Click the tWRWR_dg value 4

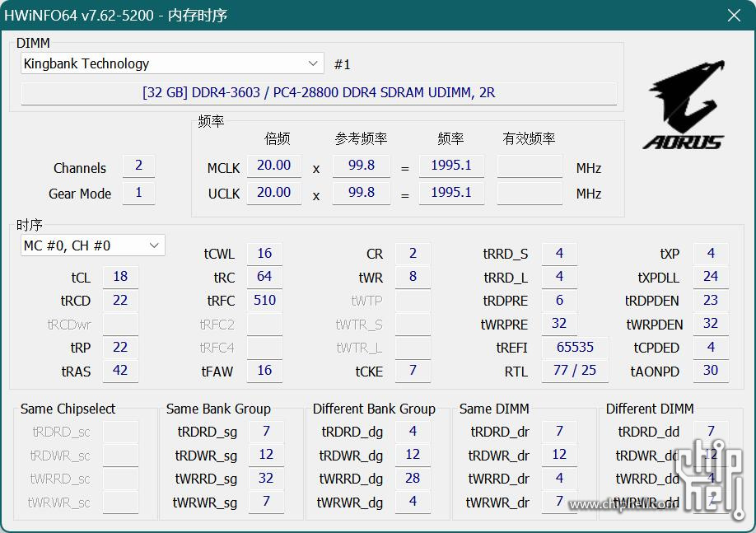413,503
